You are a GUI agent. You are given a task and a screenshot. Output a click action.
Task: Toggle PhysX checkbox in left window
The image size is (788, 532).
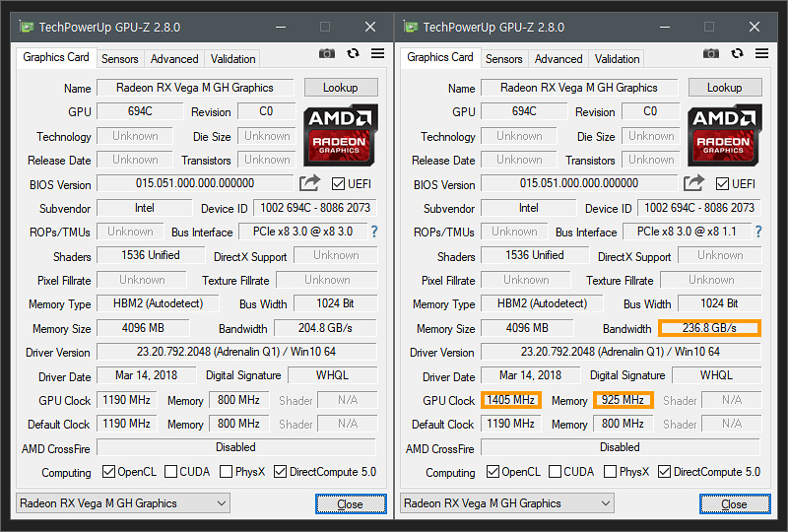[227, 472]
